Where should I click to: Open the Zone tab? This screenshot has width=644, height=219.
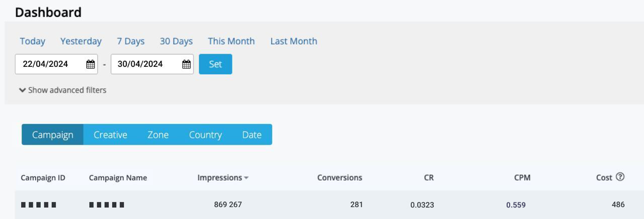tap(158, 135)
